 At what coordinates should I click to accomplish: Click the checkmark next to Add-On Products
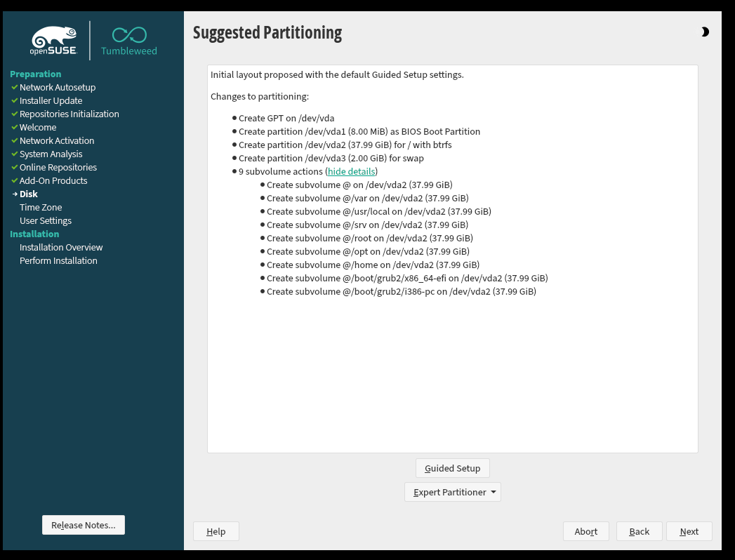point(14,181)
